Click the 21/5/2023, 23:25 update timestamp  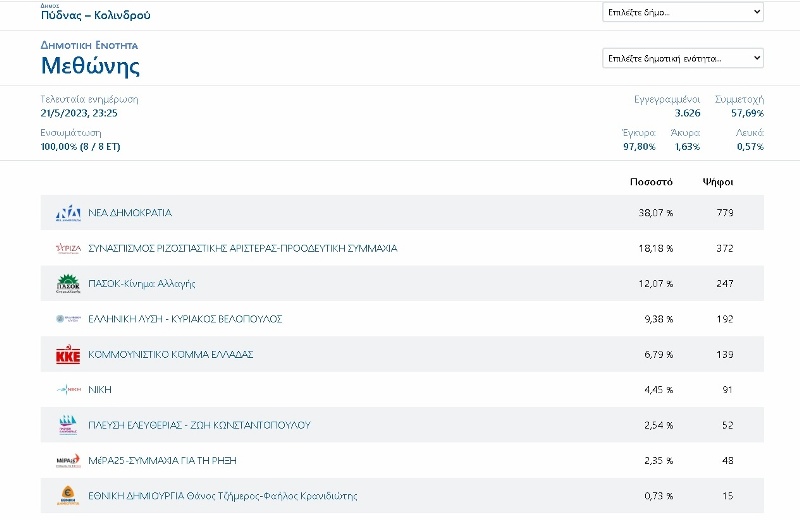click(79, 113)
